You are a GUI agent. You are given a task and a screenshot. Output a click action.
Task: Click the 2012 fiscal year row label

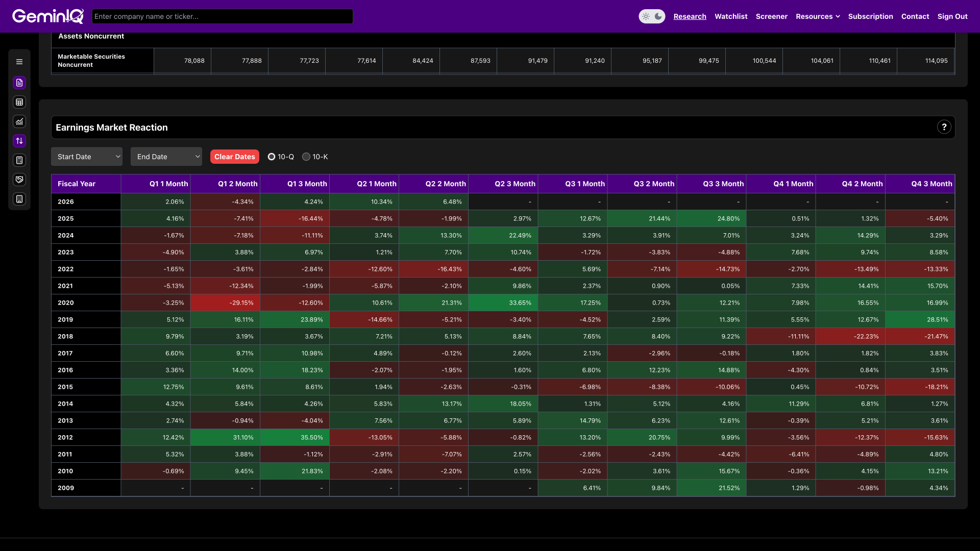[x=86, y=437]
